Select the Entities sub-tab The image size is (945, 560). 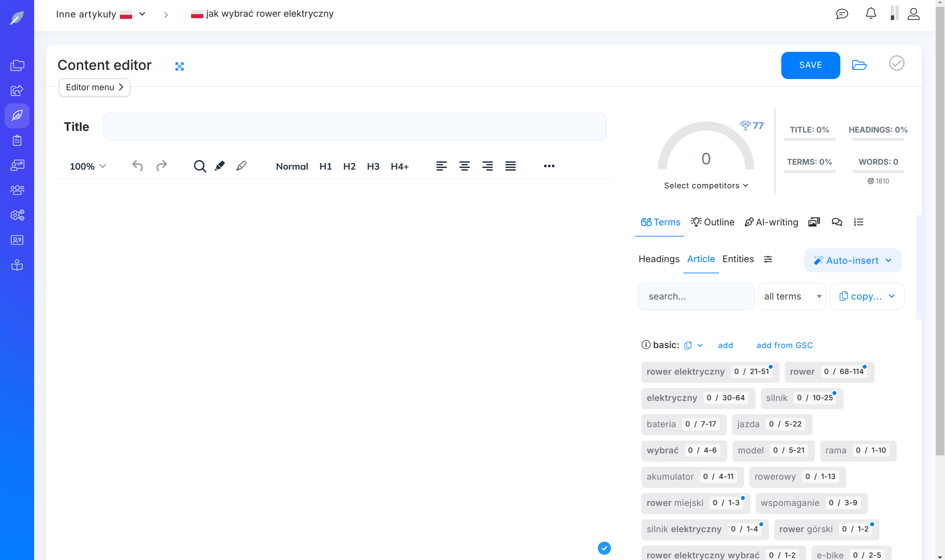point(738,259)
